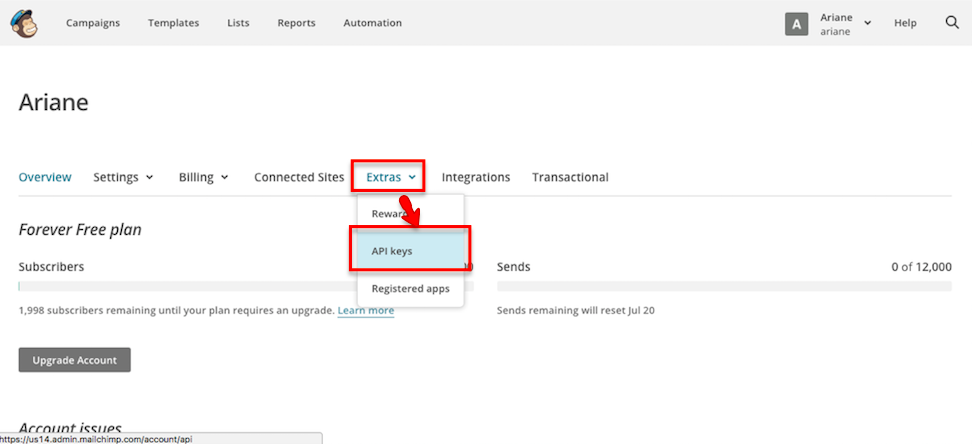Viewport: 972px width, 444px height.
Task: Open the Integrations tab
Action: [x=475, y=177]
